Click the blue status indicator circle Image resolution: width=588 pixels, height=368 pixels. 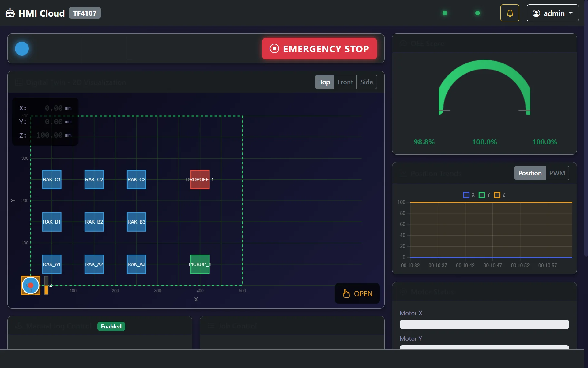pos(22,48)
